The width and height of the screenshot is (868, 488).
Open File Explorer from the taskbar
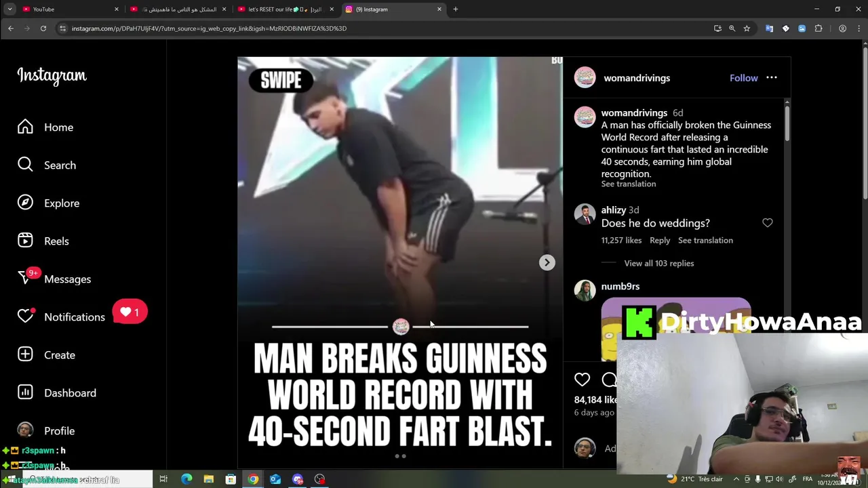(x=209, y=479)
